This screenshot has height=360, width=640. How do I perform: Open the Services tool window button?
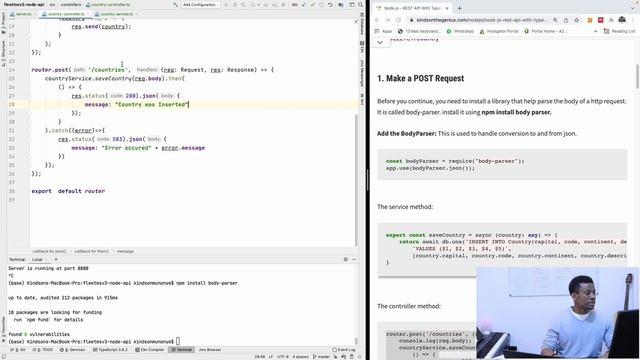73,350
